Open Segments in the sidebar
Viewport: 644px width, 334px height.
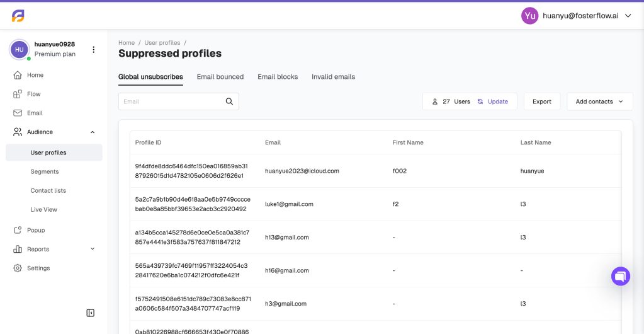[44, 171]
